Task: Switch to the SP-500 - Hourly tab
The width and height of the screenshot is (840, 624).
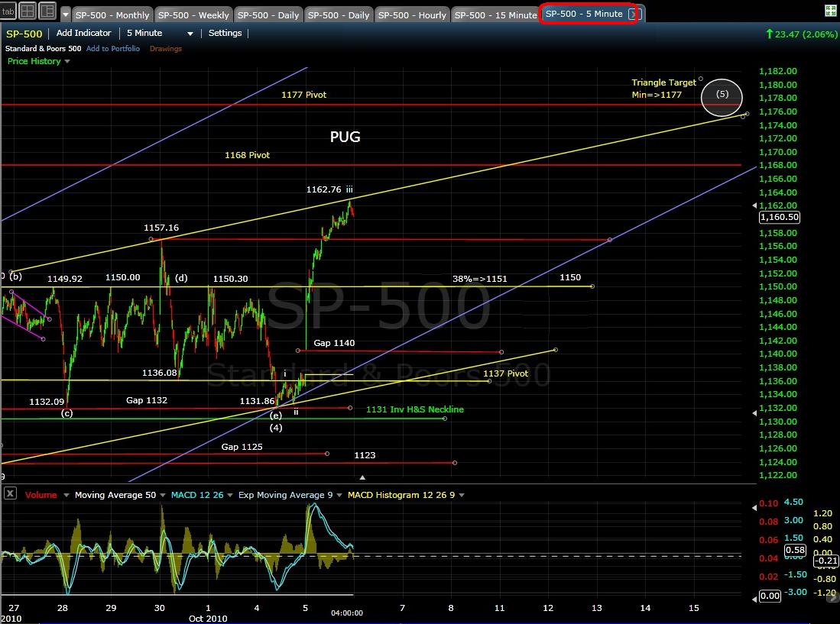Action: [x=412, y=15]
